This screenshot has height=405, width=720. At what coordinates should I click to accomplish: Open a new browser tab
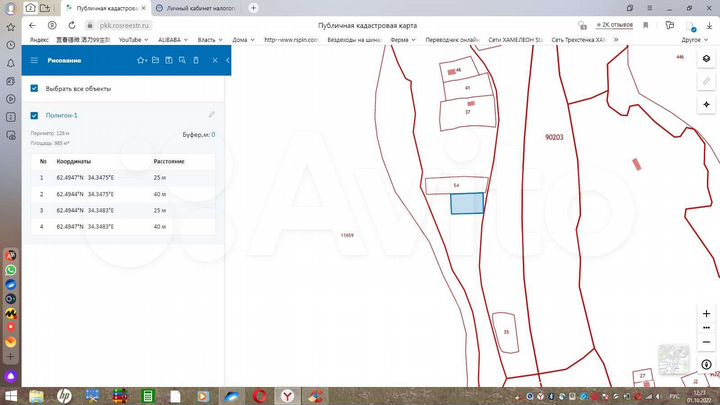252,7
